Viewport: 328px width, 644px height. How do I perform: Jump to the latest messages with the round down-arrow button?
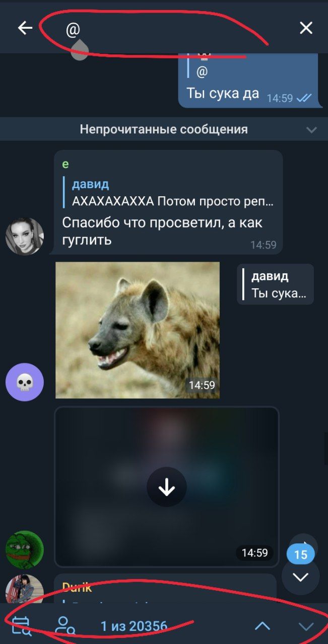(300, 578)
